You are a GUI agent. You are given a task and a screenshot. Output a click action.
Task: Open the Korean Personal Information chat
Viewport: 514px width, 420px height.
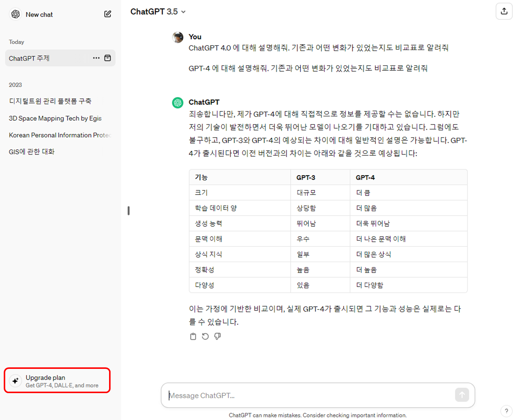pos(60,135)
